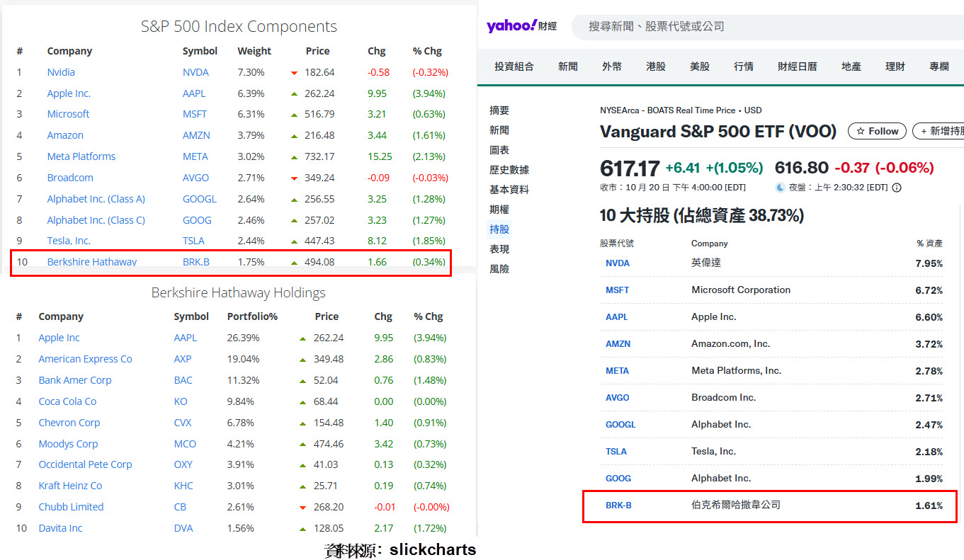Follow the Vanguard S&P 500 ETF
This screenshot has height=560, width=964.
click(x=877, y=131)
